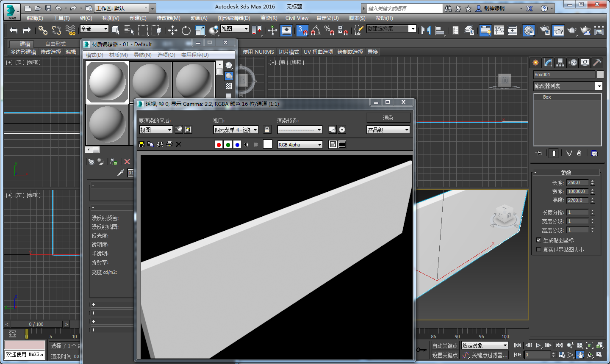Clear the rendered frame with X icon

point(178,144)
